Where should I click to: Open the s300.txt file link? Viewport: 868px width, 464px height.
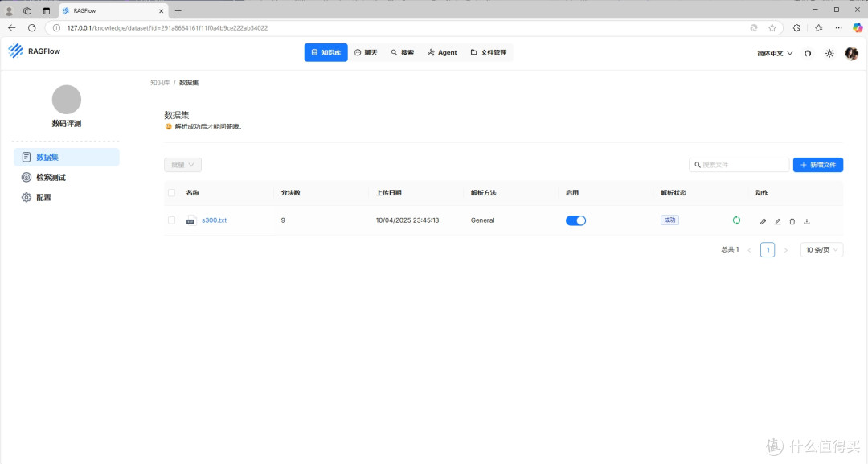215,220
